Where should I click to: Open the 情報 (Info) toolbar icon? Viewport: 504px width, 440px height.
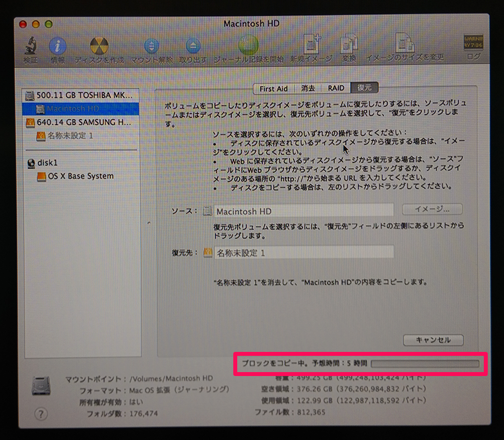[58, 46]
